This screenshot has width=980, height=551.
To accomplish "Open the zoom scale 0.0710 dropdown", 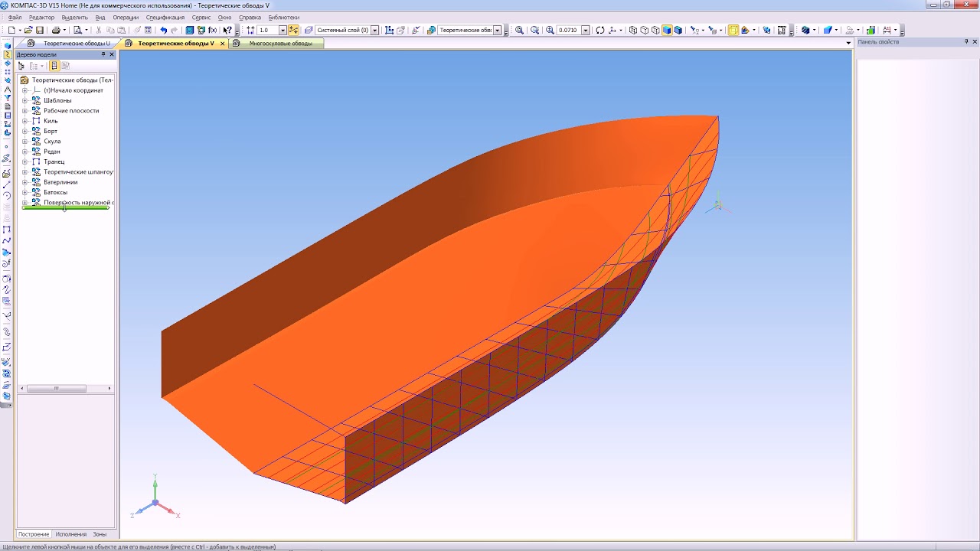I will point(586,31).
